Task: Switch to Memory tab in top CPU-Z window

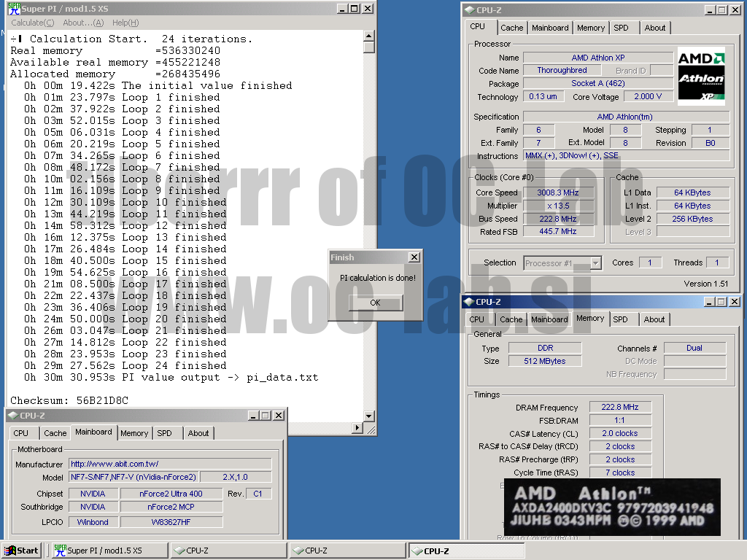Action: (x=591, y=28)
